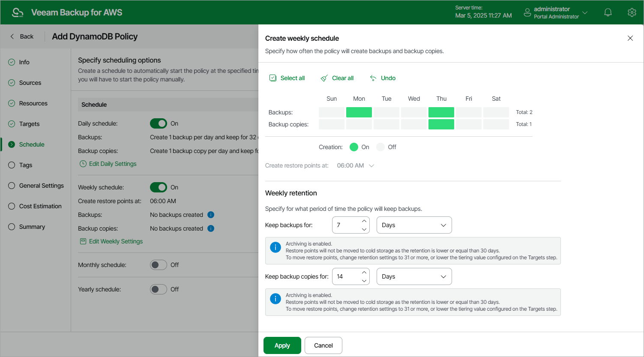Open the notifications bell icon
The height and width of the screenshot is (357, 644).
(x=608, y=12)
